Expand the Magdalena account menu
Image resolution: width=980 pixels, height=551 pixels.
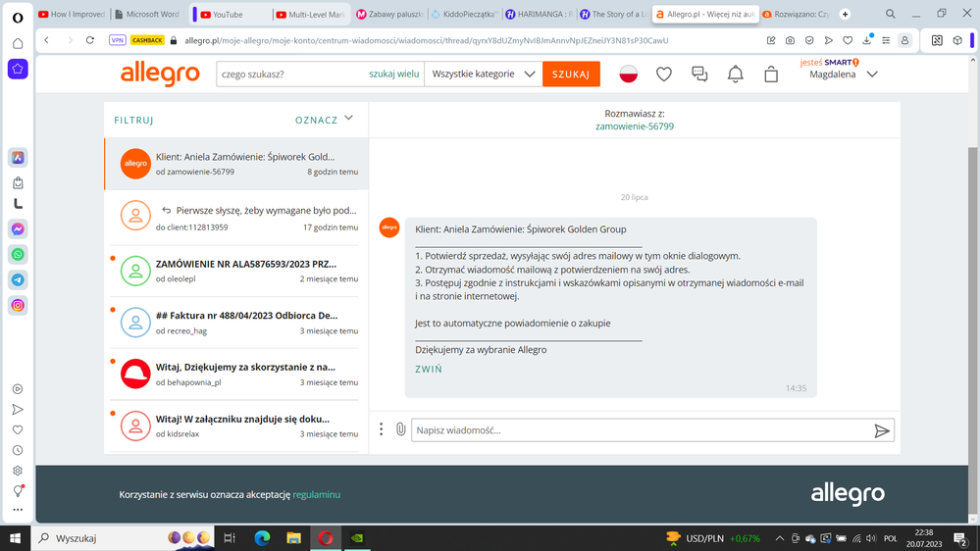pyautogui.click(x=842, y=74)
